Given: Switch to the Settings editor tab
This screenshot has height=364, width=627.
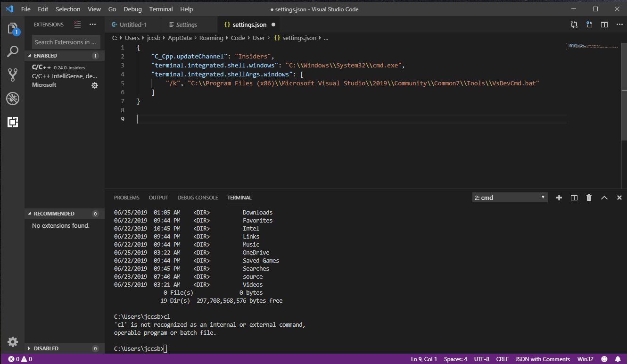Looking at the screenshot, I should 190,25.
